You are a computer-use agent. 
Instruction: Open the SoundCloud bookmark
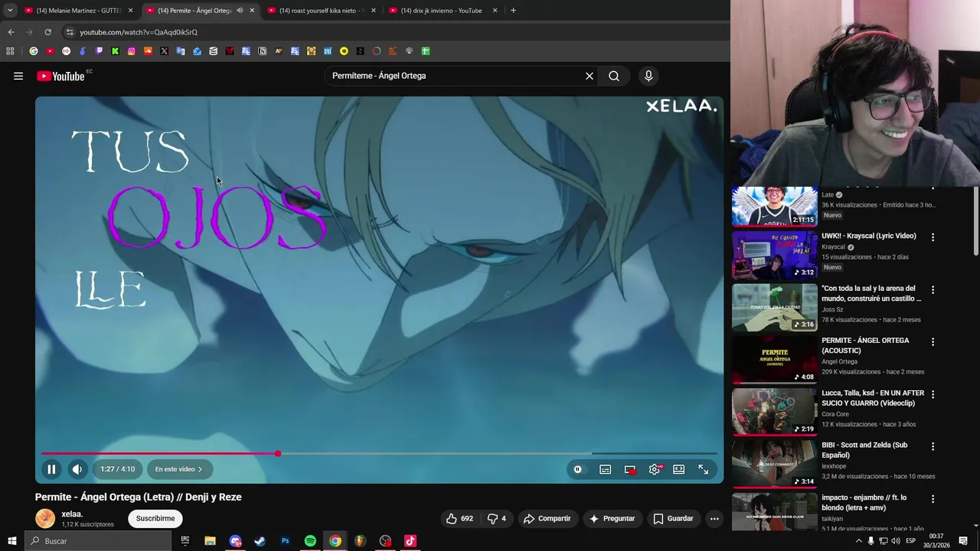coord(148,51)
